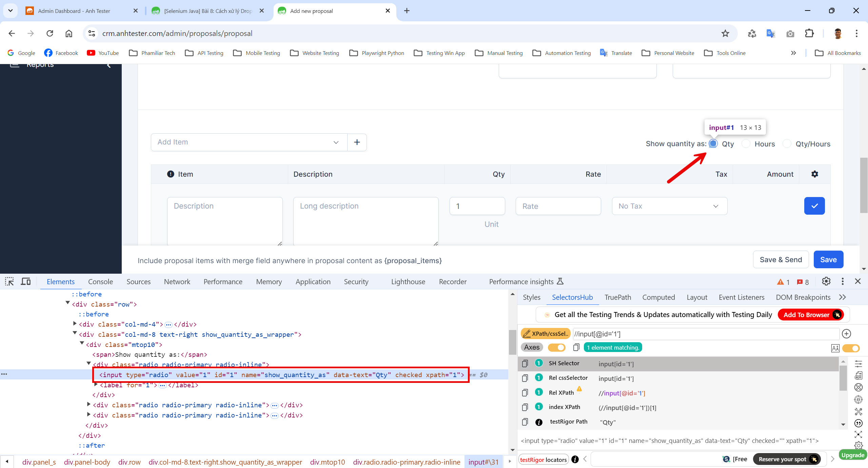Click the plus icon to add proposal item
The width and height of the screenshot is (868, 468).
(358, 142)
